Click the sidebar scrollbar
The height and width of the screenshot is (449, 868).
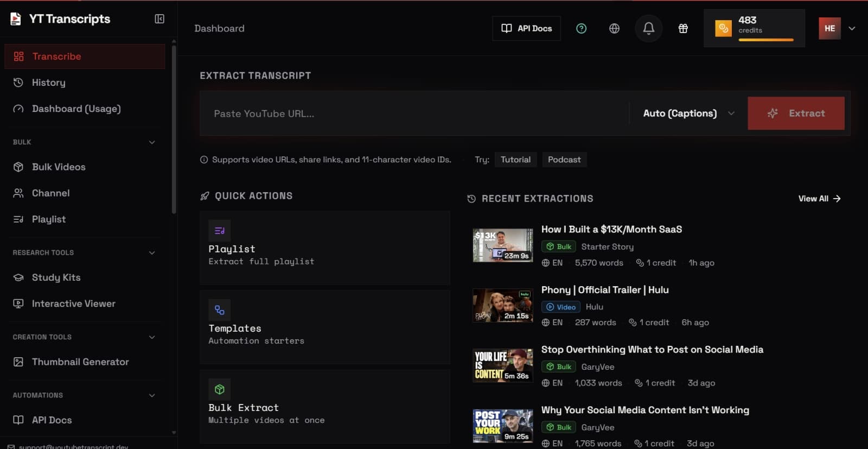[174, 130]
